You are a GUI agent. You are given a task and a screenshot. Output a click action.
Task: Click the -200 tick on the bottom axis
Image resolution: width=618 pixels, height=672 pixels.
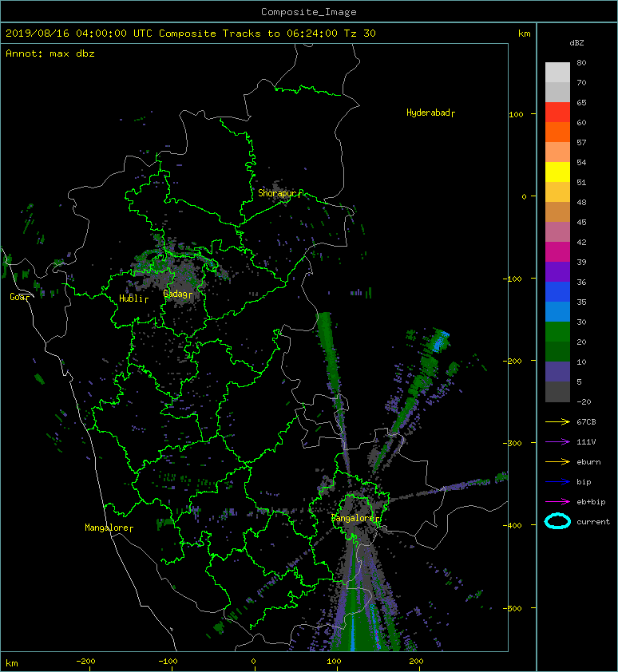[x=85, y=661]
